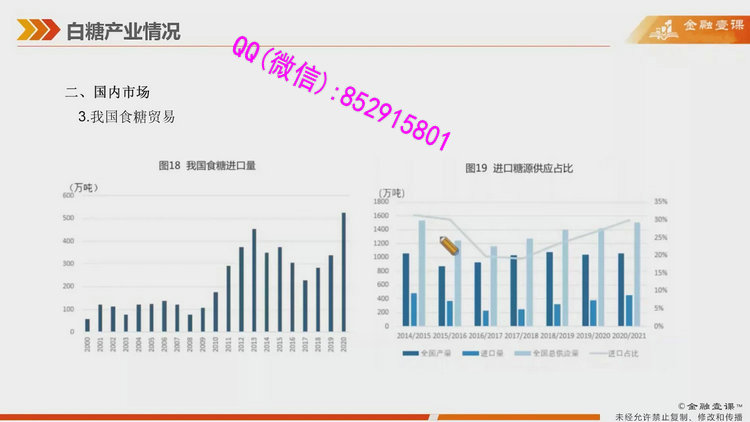Click the blue 进口量 legend swatch
The width and height of the screenshot is (750, 422).
coord(467,353)
